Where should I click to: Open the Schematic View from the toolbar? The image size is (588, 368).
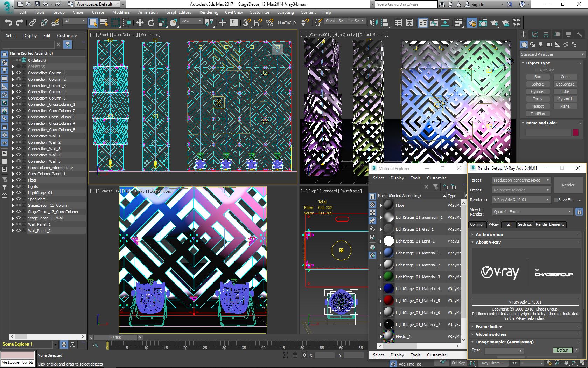[x=445, y=23]
